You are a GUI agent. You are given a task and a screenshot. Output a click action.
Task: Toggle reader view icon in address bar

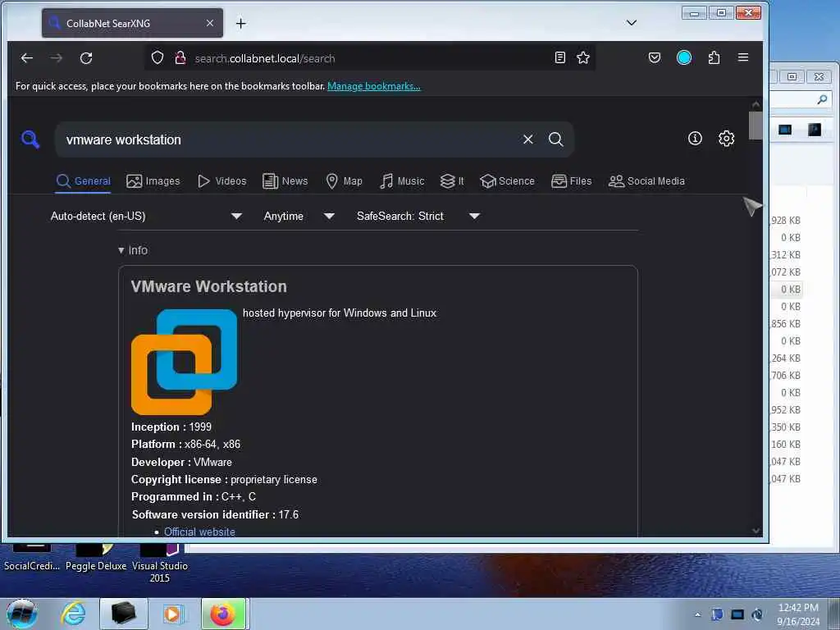[x=559, y=58]
